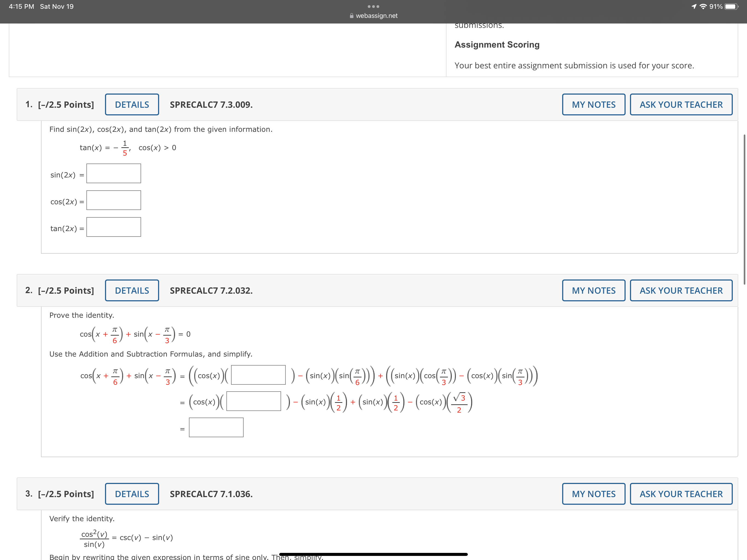This screenshot has width=747, height=560.
Task: Click ASK YOUR TEACHER for question 1
Action: (681, 104)
